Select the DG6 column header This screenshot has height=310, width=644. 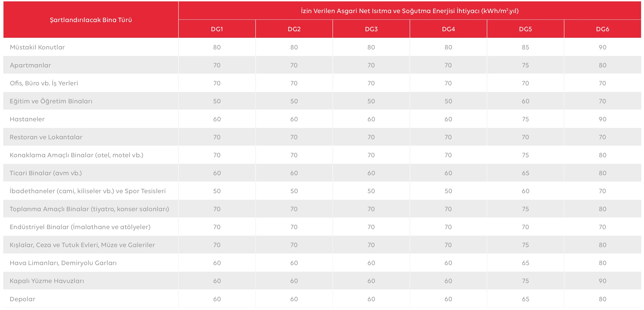pyautogui.click(x=603, y=29)
